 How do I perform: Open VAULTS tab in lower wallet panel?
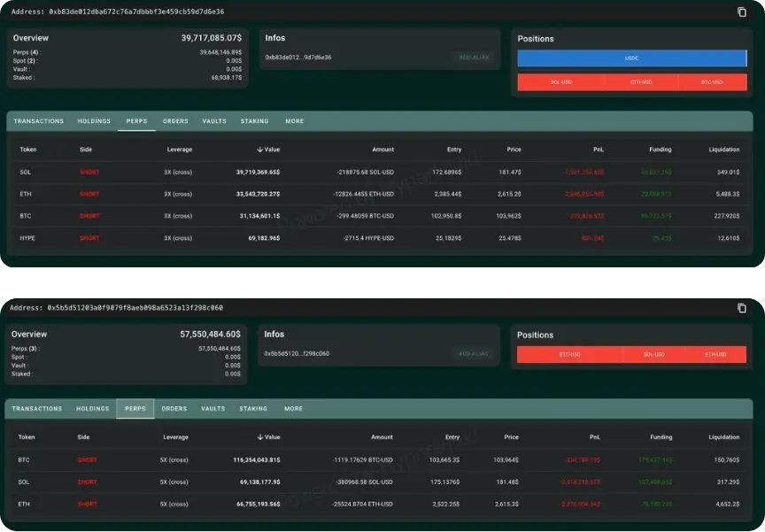pyautogui.click(x=213, y=409)
